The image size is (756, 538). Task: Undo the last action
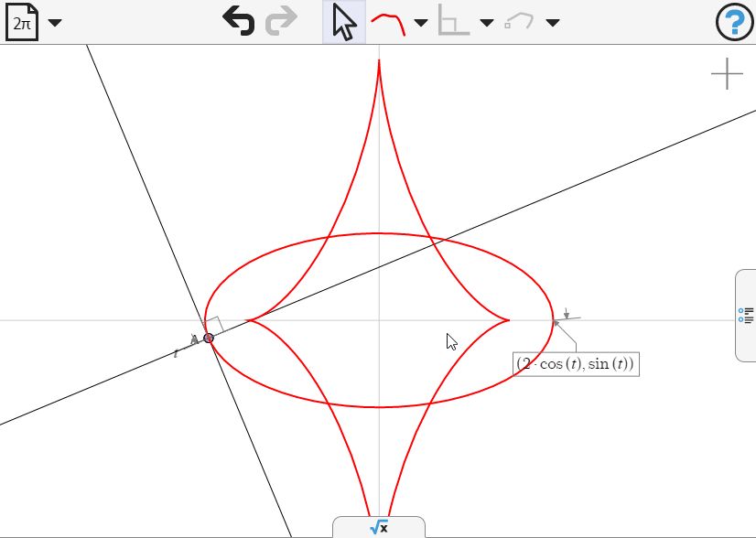tap(239, 22)
